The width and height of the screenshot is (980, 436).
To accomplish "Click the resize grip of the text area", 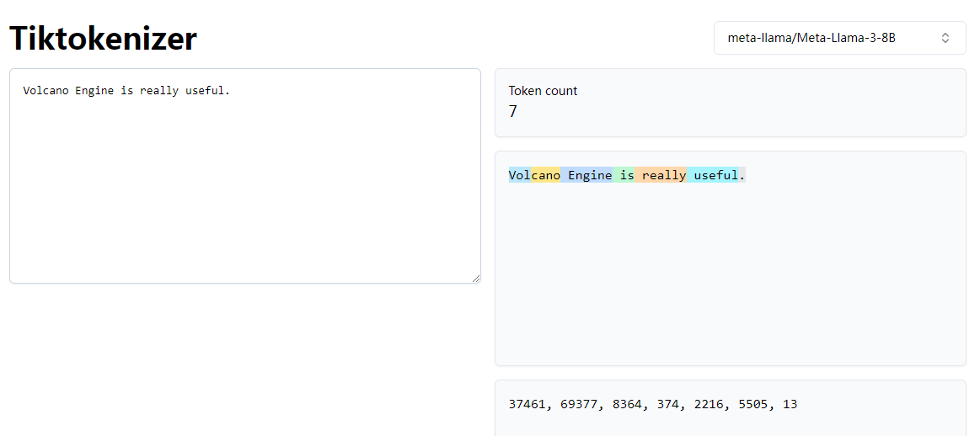I will coord(475,278).
